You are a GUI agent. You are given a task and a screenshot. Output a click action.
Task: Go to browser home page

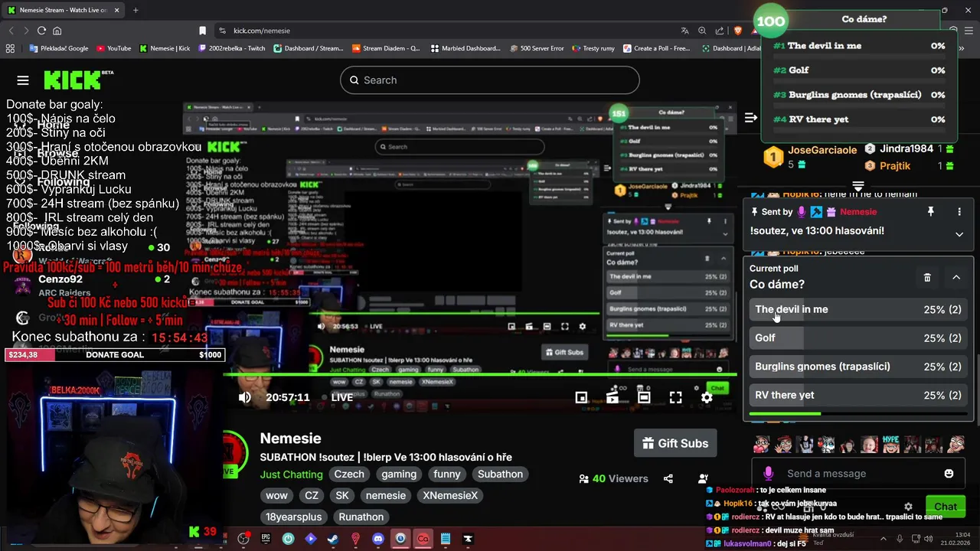click(57, 31)
